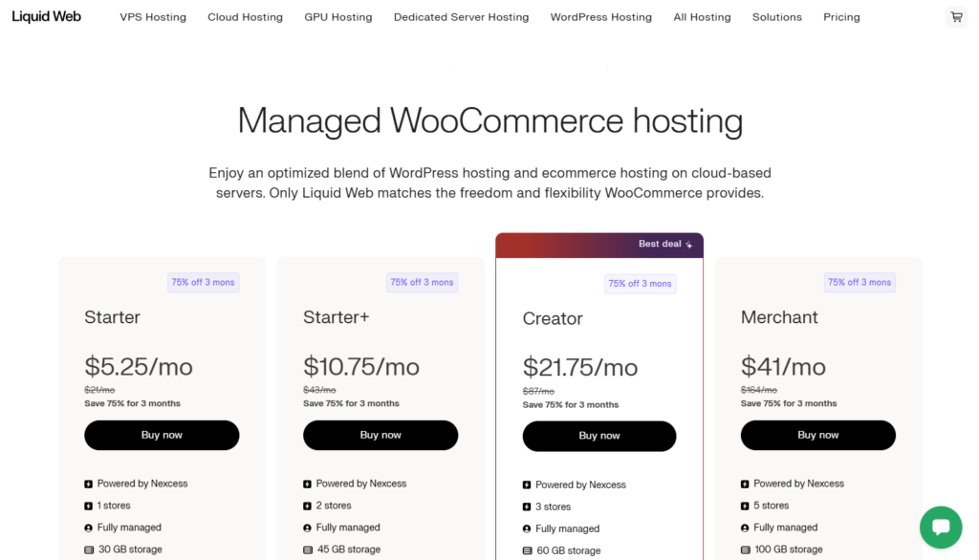Click the stores icon next to 2 stores

[307, 506]
